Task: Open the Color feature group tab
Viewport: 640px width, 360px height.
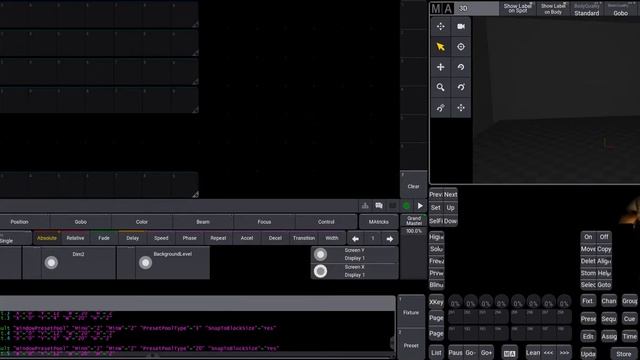Action: (x=142, y=222)
